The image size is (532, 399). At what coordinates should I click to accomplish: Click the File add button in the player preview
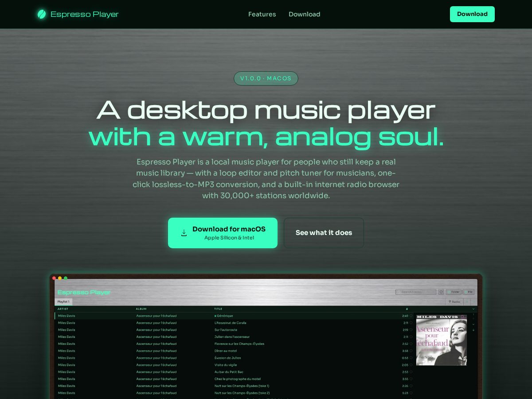(x=468, y=292)
